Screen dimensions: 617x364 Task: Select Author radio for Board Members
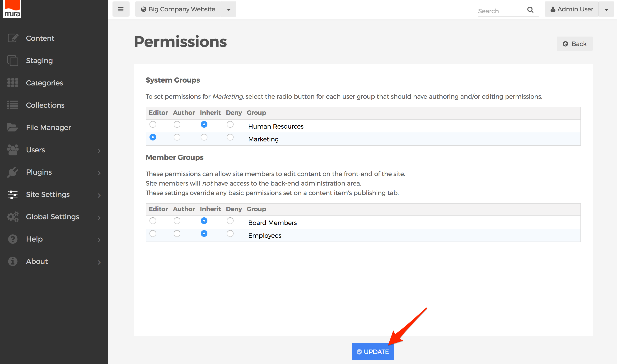click(x=177, y=221)
